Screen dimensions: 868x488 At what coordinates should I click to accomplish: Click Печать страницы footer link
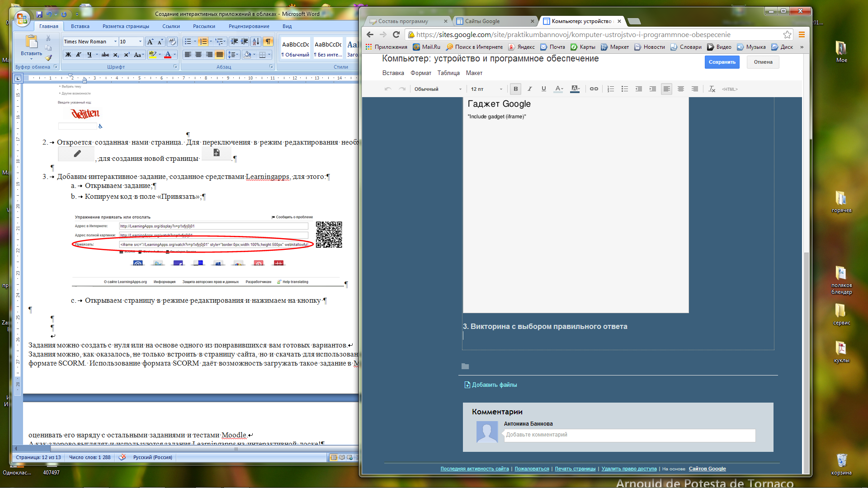click(x=575, y=469)
